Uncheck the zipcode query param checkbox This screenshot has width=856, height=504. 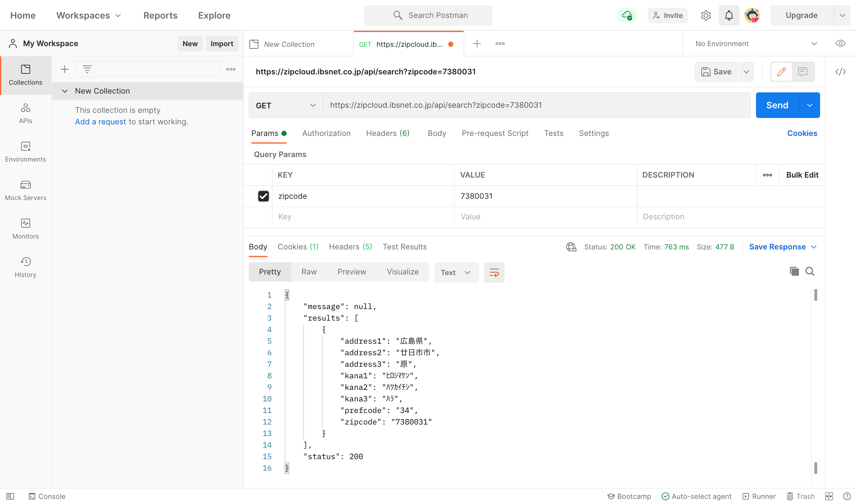pyautogui.click(x=263, y=196)
